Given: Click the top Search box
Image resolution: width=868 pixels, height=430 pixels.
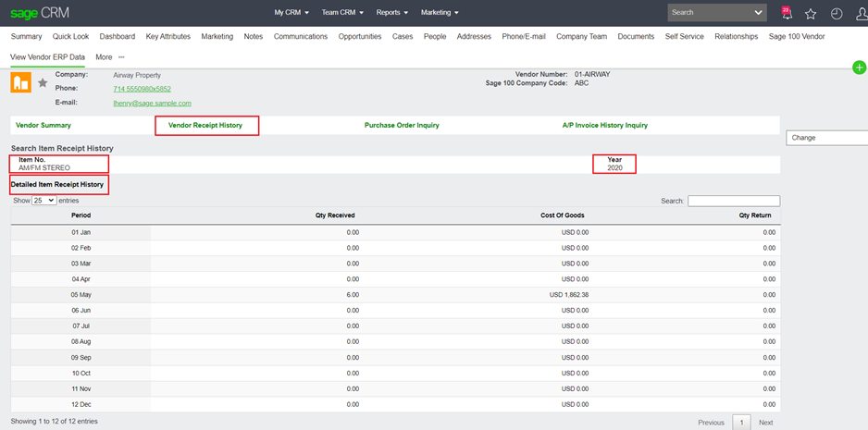Looking at the screenshot, I should [710, 13].
